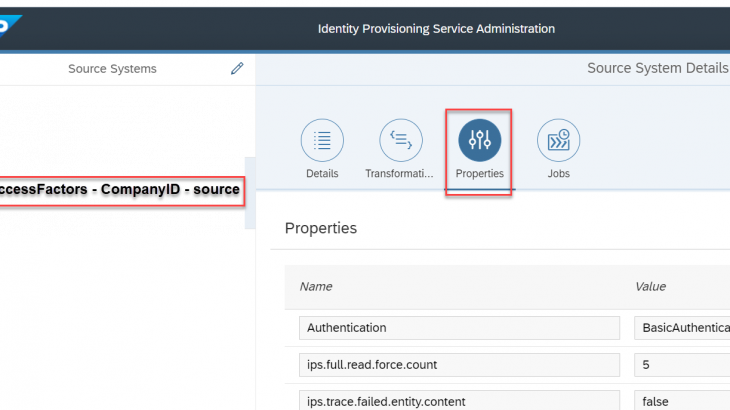The image size is (730, 410).
Task: Edit the BasicAuthentication value field
Action: (x=682, y=327)
